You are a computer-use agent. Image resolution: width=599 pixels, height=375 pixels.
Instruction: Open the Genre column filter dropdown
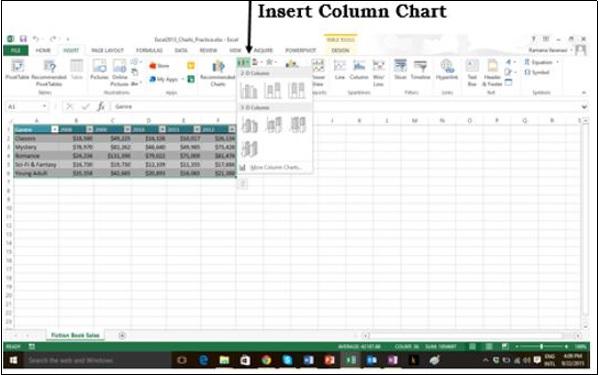[x=55, y=129]
